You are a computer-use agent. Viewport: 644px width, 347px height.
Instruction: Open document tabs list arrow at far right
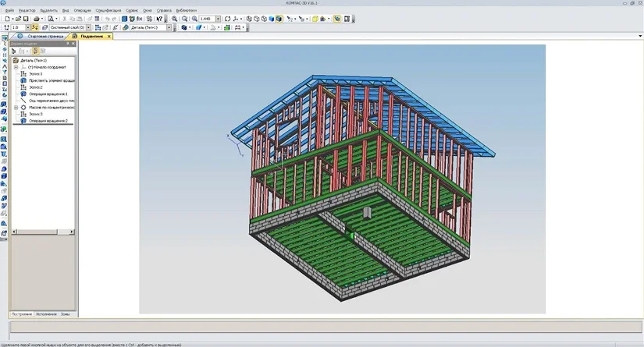(640, 36)
